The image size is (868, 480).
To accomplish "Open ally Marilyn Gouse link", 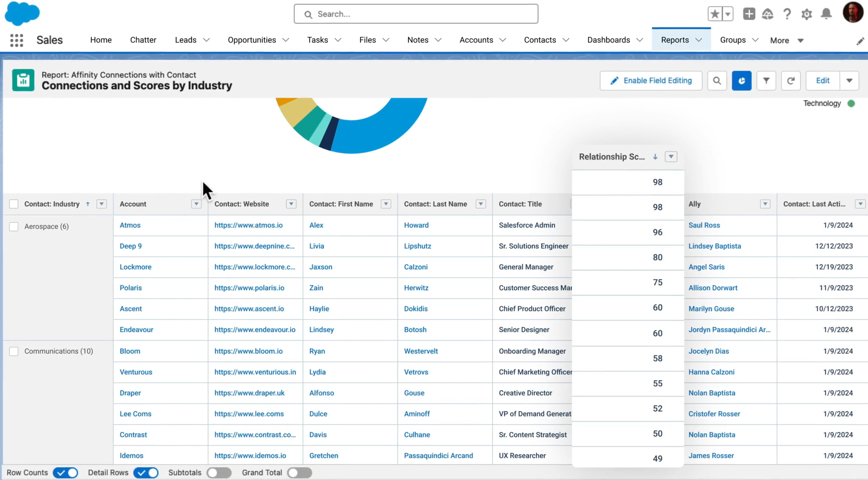I will coord(711,309).
